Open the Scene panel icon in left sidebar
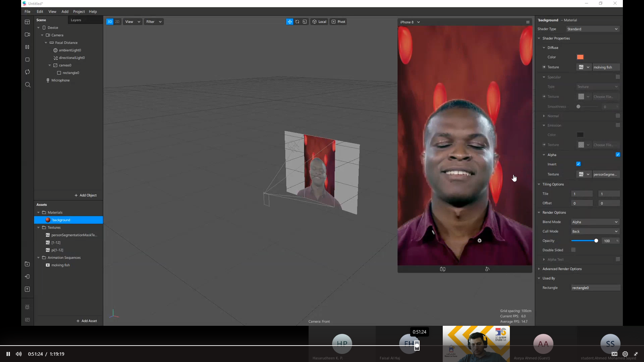The width and height of the screenshot is (644, 362). pos(28,22)
